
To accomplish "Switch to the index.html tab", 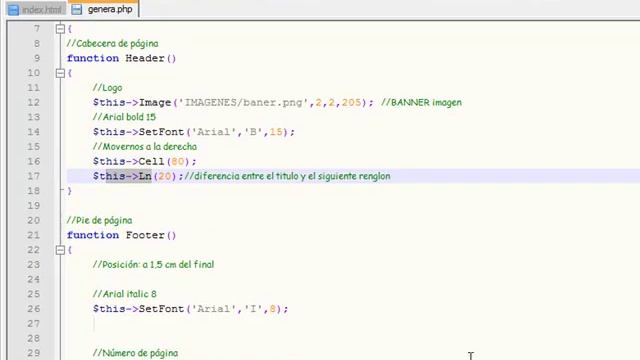I will 36,9.
